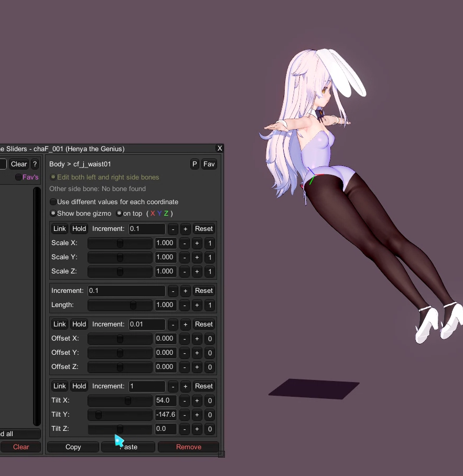The image size is (463, 476).
Task: Increase Scale Y with plus button
Action: [x=197, y=258]
